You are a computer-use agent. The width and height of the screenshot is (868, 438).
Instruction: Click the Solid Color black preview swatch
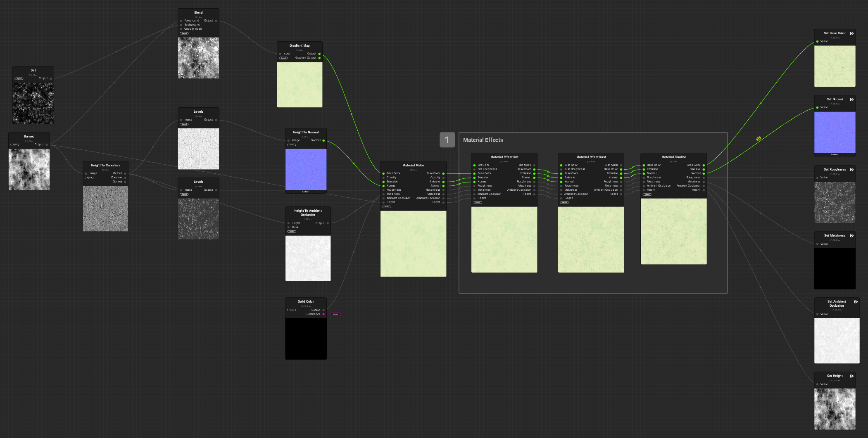click(x=306, y=339)
